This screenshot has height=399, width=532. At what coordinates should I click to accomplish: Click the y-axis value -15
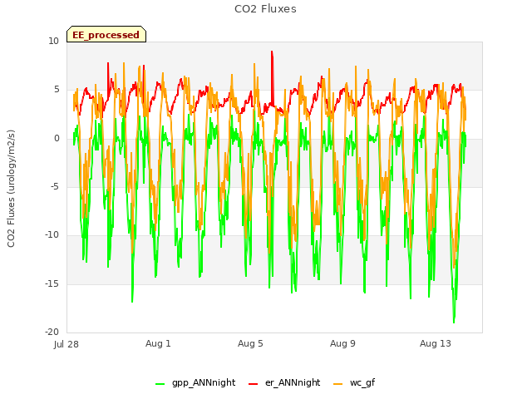[52, 283]
